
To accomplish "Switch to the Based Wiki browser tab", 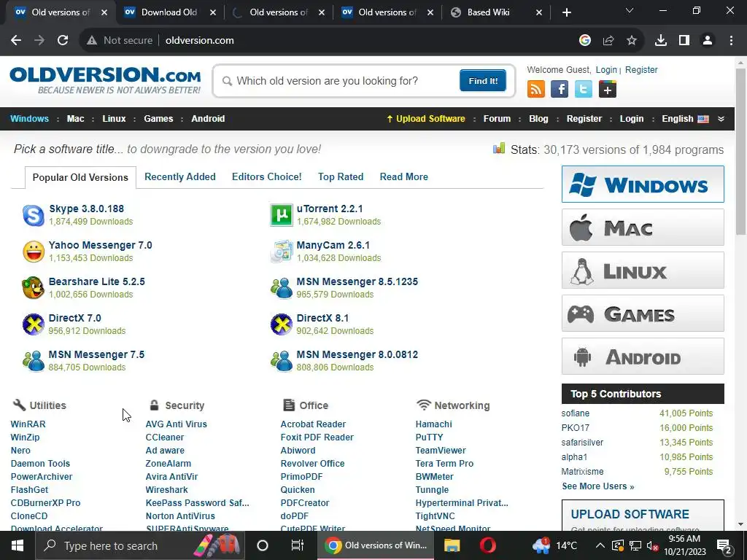I will (496, 13).
